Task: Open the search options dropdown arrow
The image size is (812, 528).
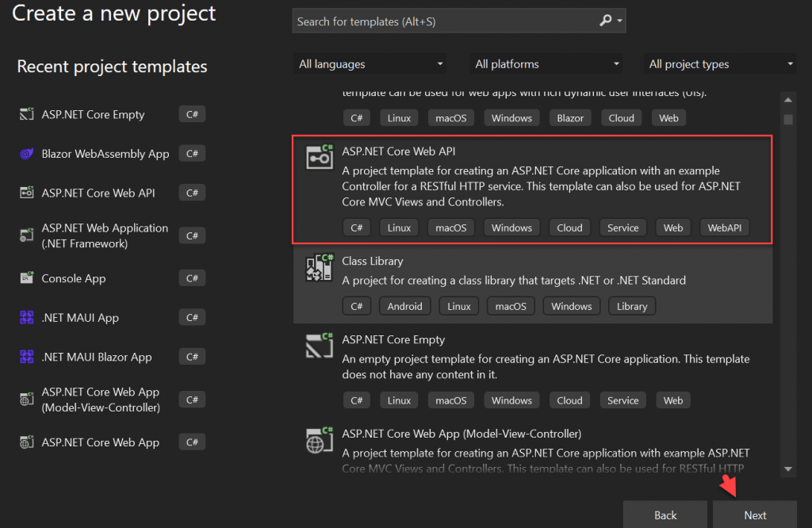Action: [x=619, y=21]
